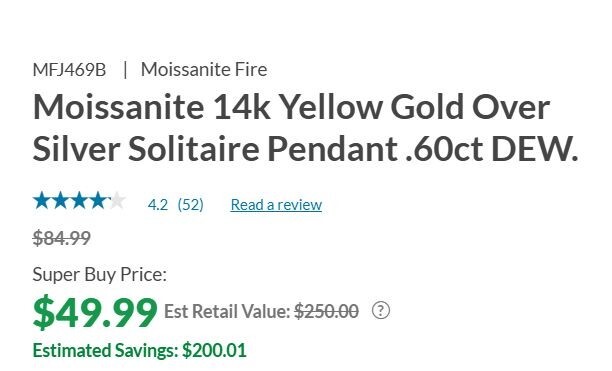Select the fifth greyed-out rating star
This screenshot has width=612, height=371.
(117, 201)
